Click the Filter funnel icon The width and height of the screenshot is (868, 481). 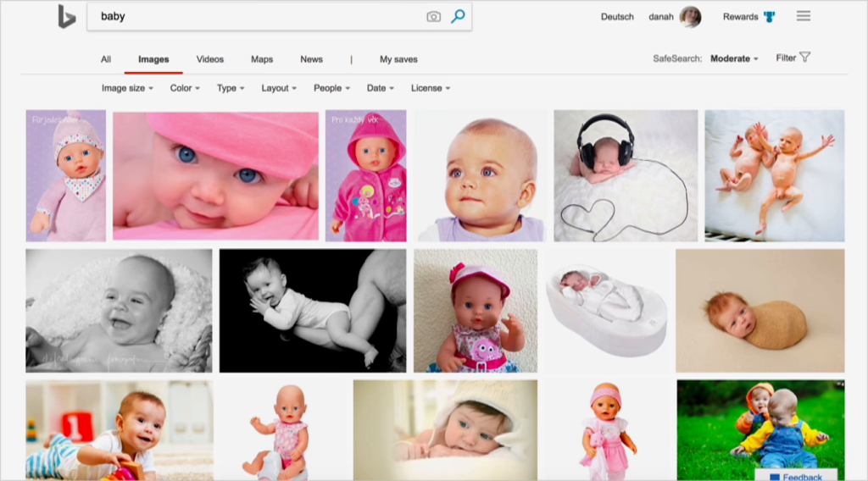click(805, 57)
